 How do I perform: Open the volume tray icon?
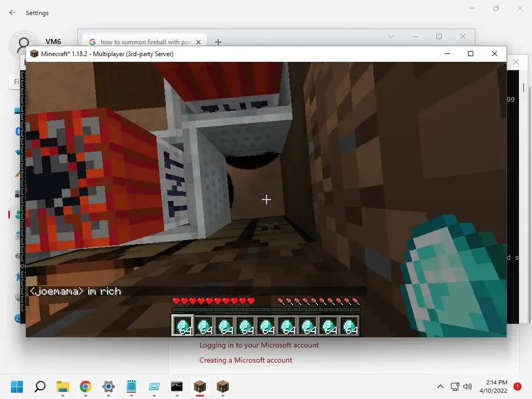pos(468,387)
